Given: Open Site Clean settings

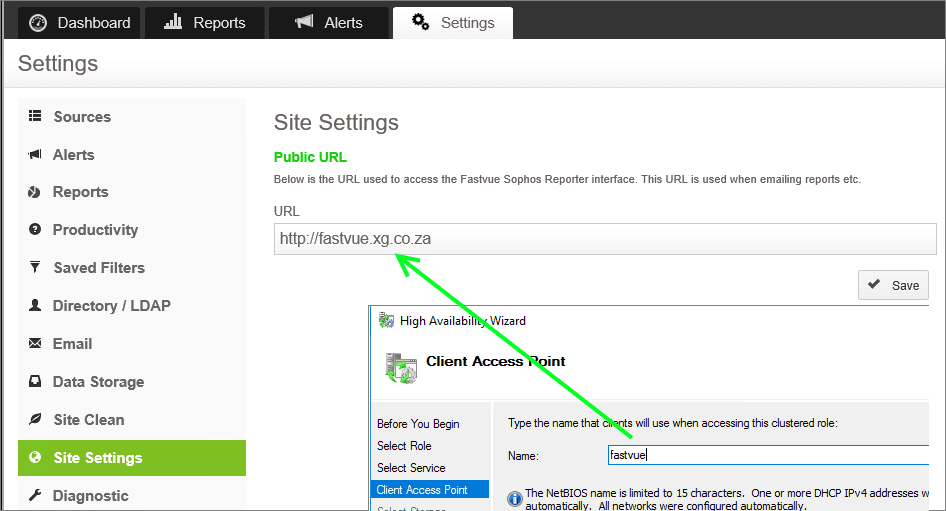Looking at the screenshot, I should [x=132, y=420].
